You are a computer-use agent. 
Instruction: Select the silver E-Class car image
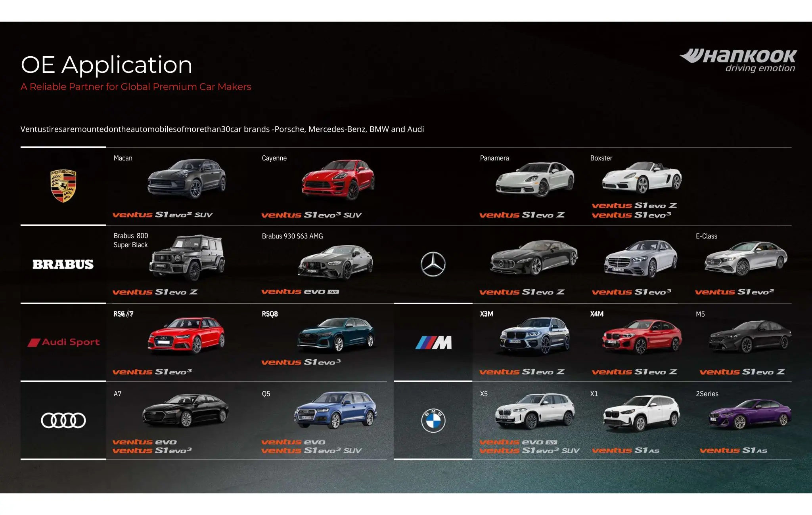pyautogui.click(x=746, y=258)
